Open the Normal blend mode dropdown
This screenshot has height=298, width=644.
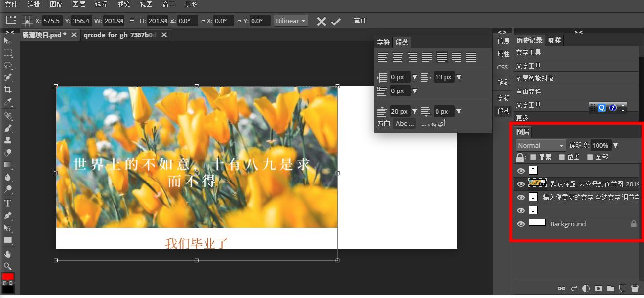click(540, 145)
